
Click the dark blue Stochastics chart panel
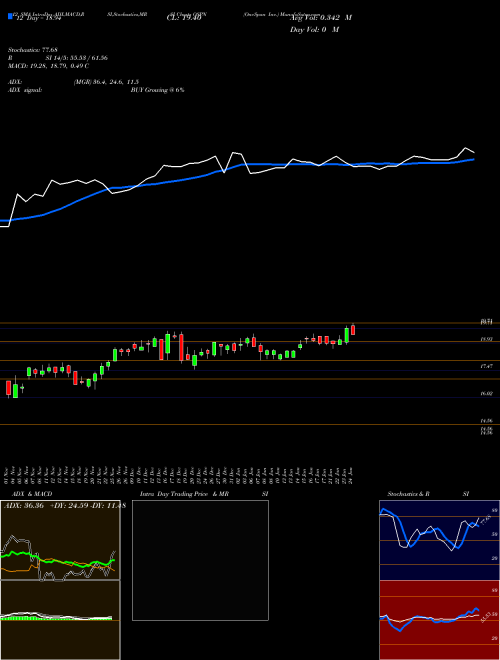coord(439,540)
